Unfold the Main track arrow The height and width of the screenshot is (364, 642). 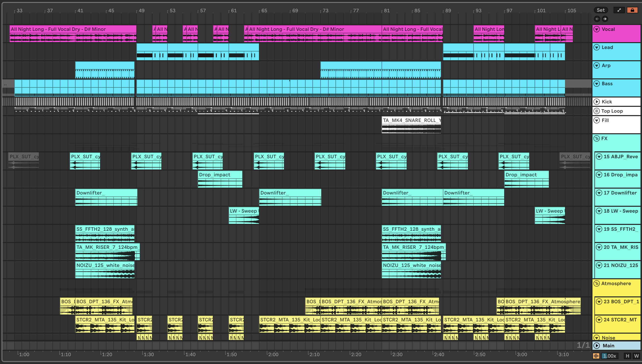tap(597, 345)
